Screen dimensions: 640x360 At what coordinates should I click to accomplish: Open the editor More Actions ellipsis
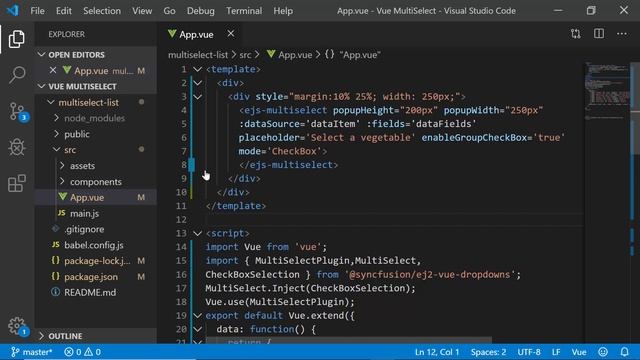(622, 34)
